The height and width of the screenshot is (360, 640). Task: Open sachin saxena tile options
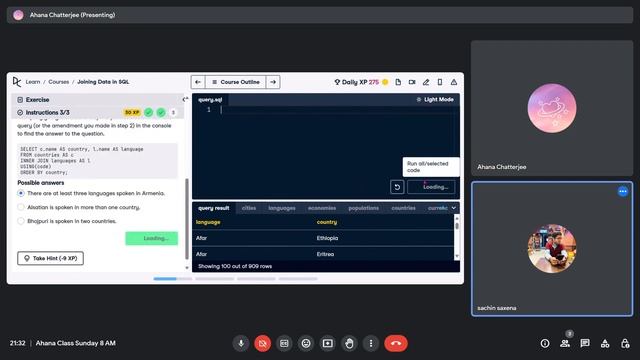point(623,191)
